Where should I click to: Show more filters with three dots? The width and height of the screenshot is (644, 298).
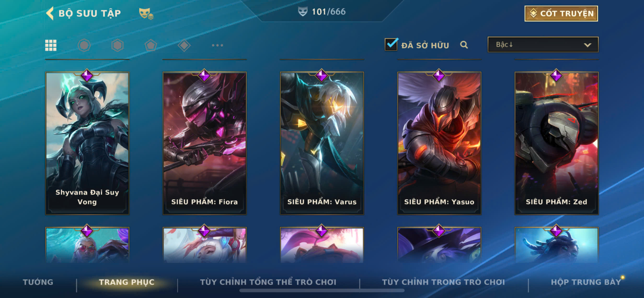(217, 45)
